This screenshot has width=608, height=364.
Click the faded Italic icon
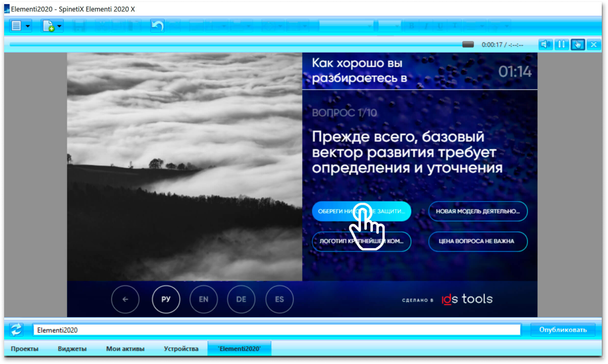pos(426,26)
